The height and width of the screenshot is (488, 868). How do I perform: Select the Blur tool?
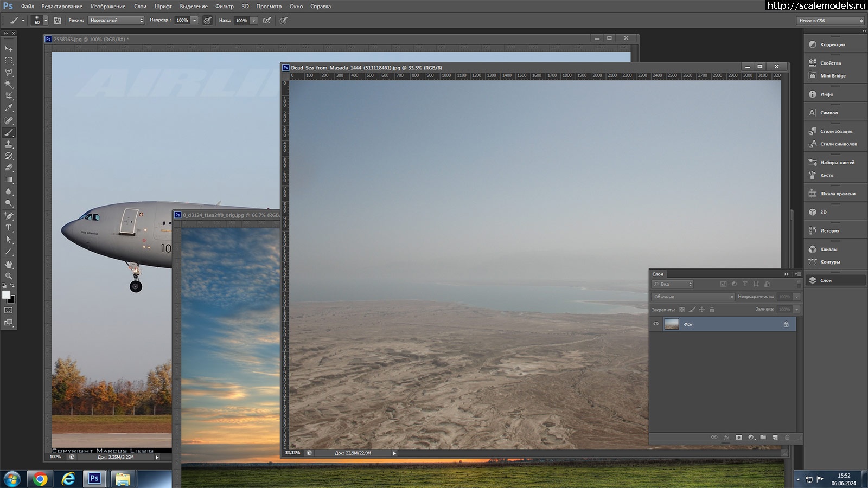(x=9, y=192)
